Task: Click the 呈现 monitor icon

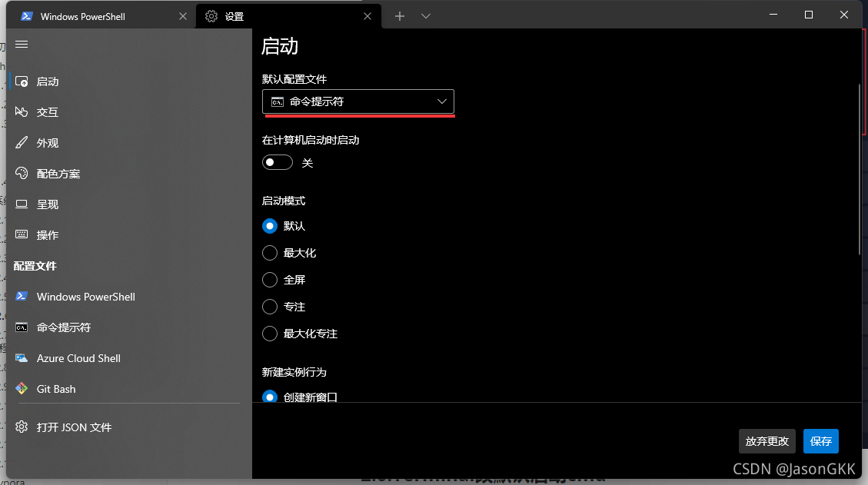Action: tap(22, 204)
